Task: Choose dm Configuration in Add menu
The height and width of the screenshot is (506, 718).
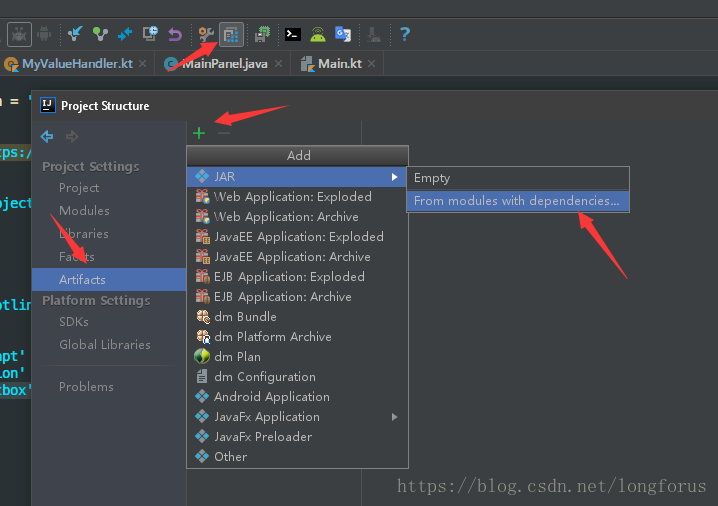Action: (297, 376)
